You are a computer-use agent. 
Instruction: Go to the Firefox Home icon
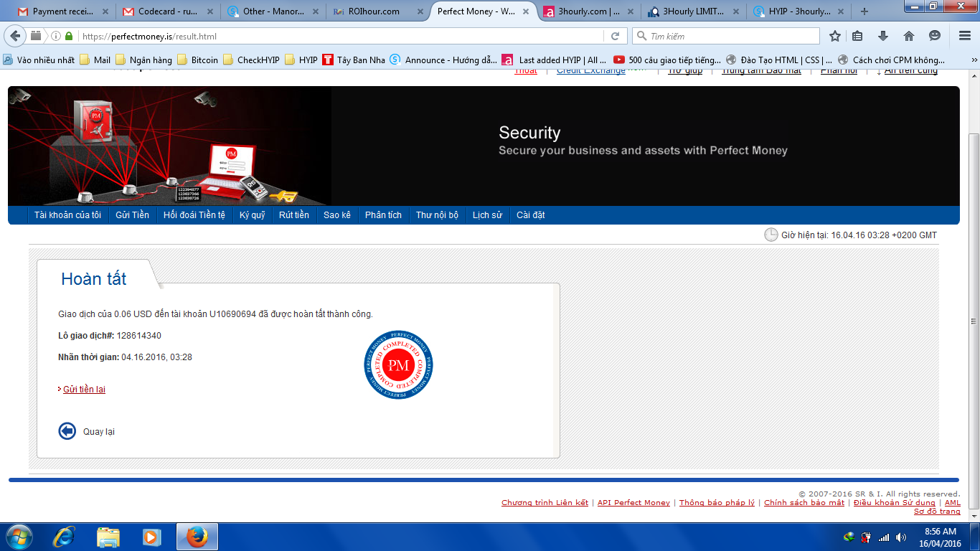(x=909, y=36)
